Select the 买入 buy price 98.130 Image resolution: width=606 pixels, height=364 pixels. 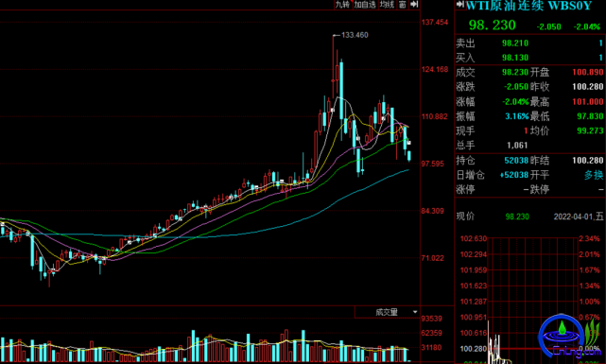click(515, 58)
